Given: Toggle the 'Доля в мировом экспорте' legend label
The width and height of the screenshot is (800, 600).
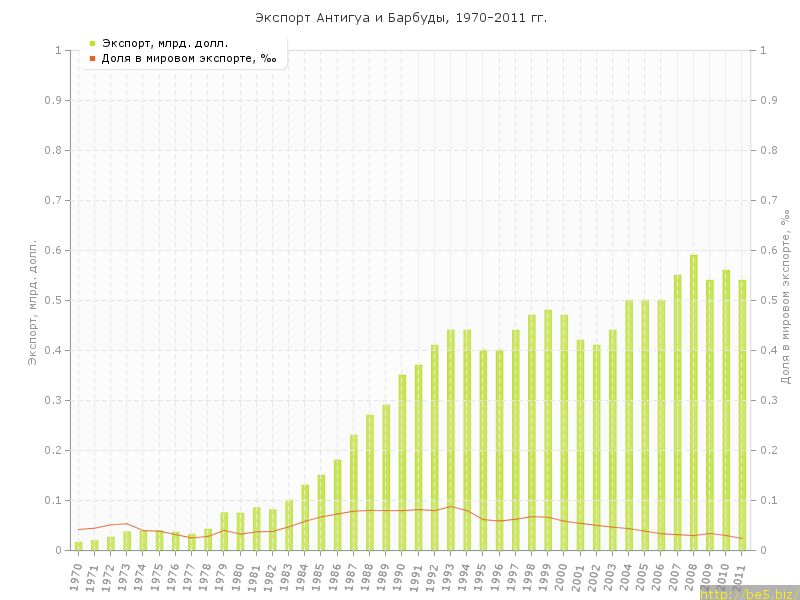Looking at the screenshot, I should point(189,59).
